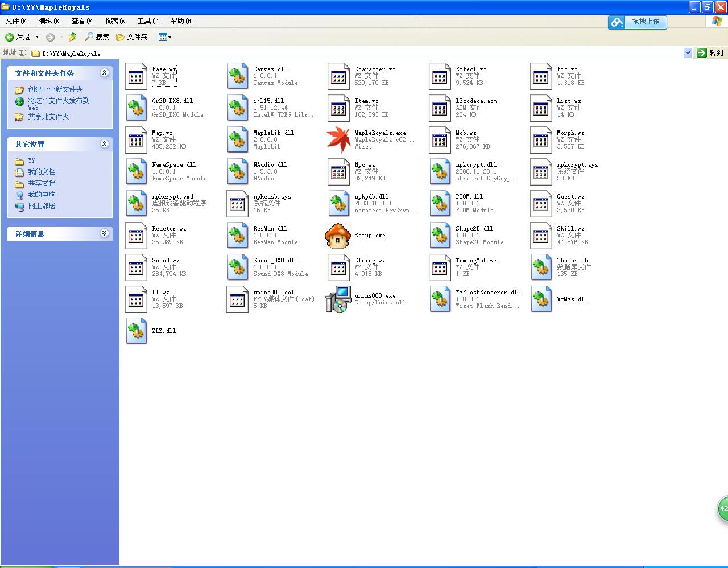728x568 pixels.
Task: Select the unins000.exe uninstaller icon
Action: (x=338, y=299)
